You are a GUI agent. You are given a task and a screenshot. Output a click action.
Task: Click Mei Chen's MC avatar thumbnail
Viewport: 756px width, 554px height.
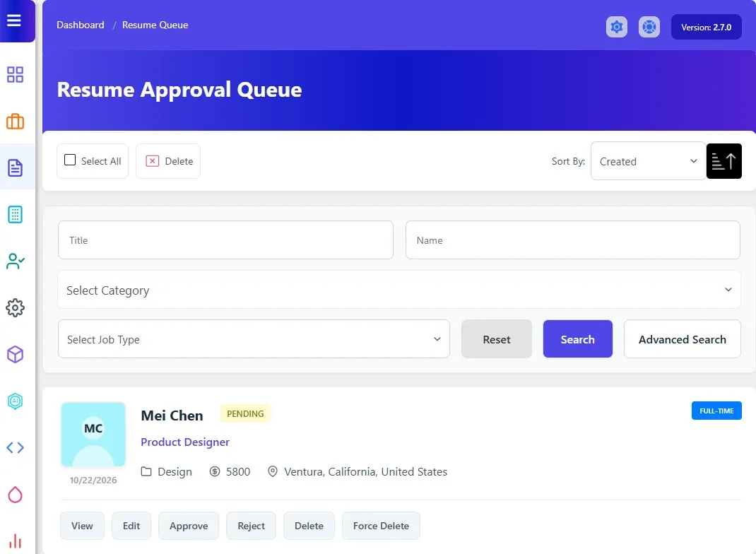tap(93, 435)
